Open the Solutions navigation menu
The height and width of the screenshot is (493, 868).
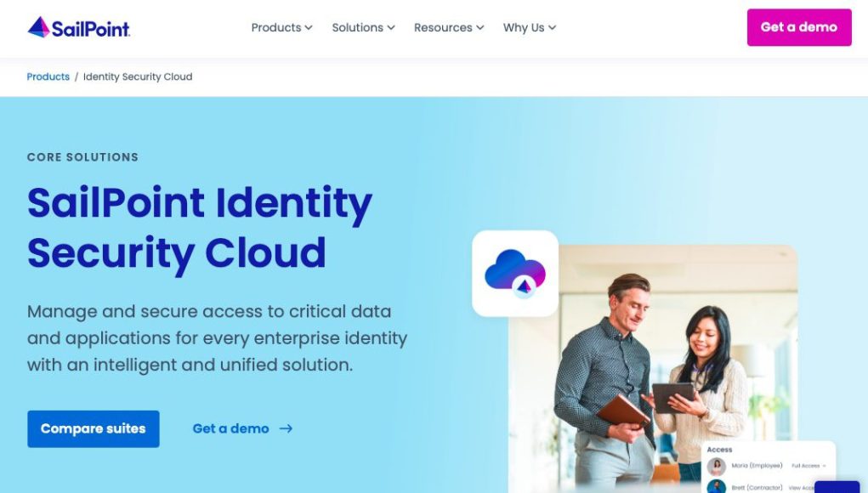coord(363,28)
